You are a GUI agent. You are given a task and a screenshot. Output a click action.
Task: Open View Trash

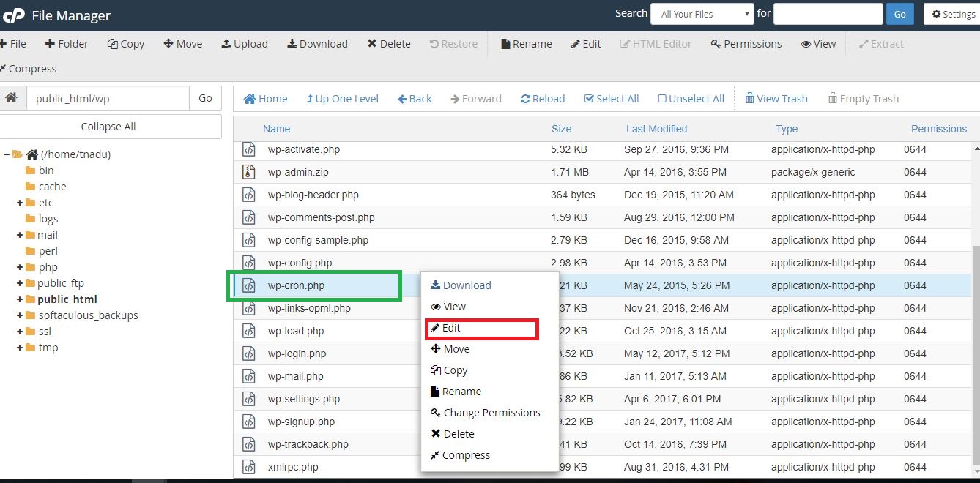coord(776,99)
